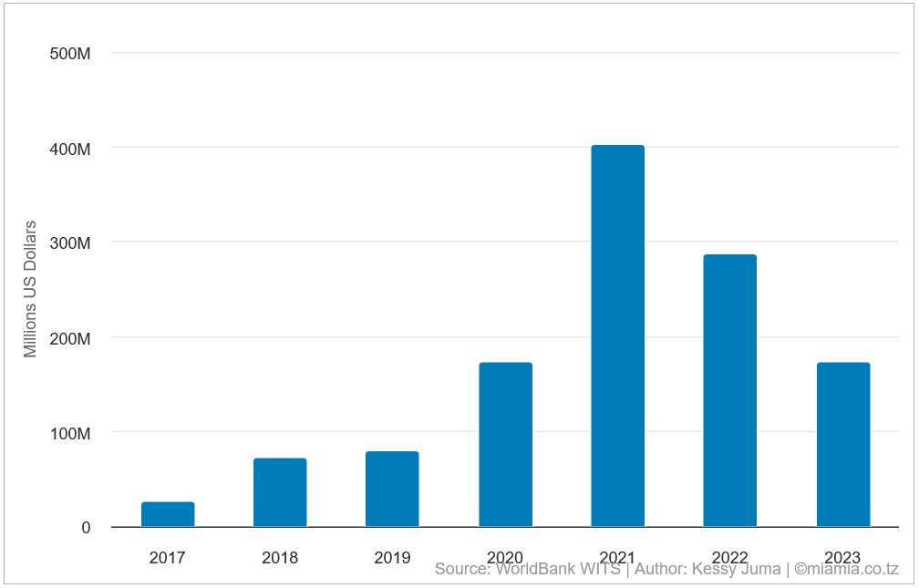The height and width of the screenshot is (588, 919).
Task: Click the Millions US Dollars axis title
Action: click(30, 285)
